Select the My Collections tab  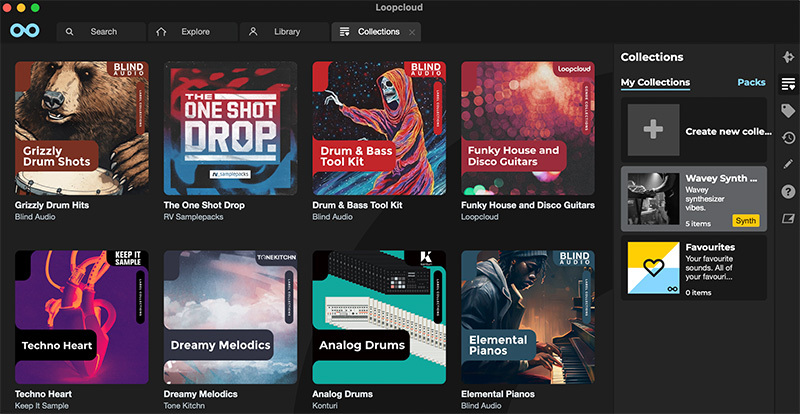[x=655, y=82]
